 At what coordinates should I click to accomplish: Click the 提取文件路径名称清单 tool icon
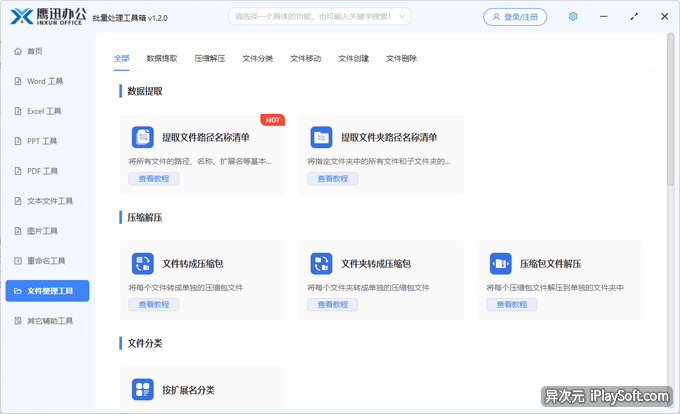pos(143,137)
